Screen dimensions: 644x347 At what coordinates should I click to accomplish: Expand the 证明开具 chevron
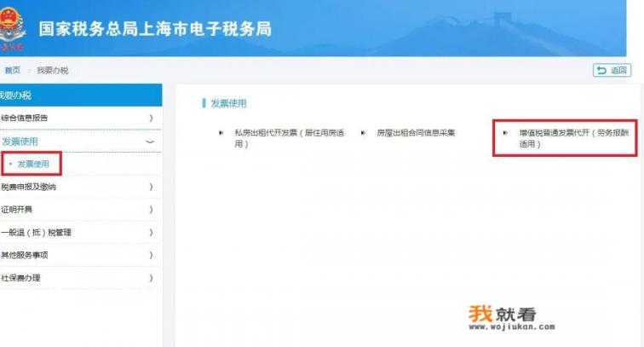tap(151, 210)
